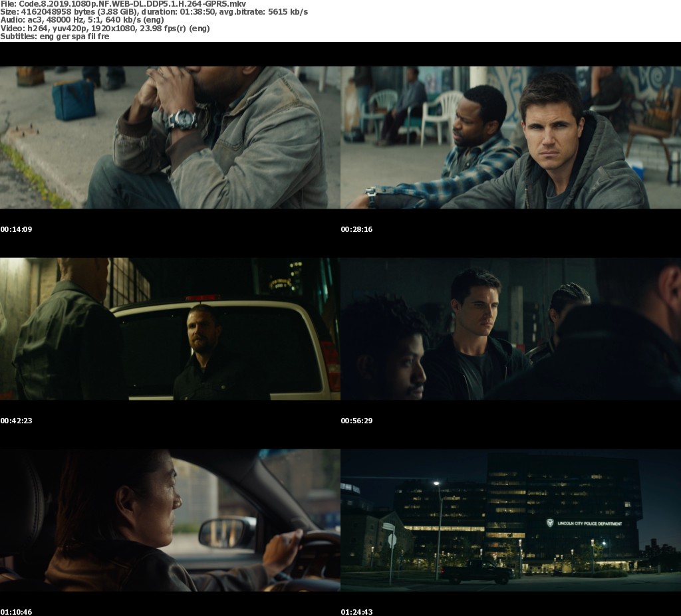
Task: Select the 00:56:29 timestamp
Action: pos(357,421)
